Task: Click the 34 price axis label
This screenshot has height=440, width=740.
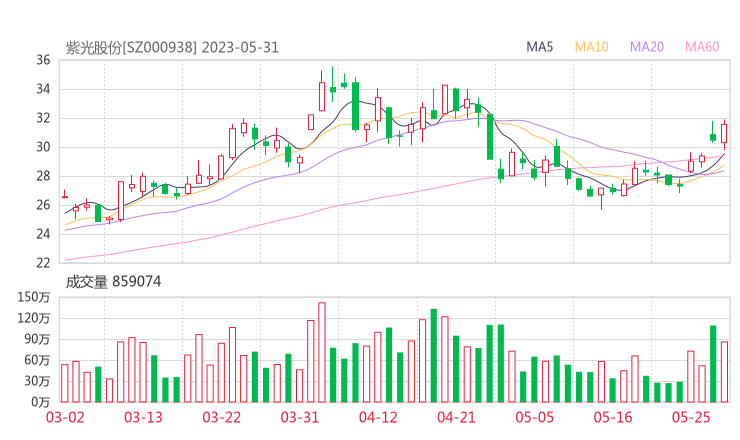Action: pyautogui.click(x=43, y=89)
